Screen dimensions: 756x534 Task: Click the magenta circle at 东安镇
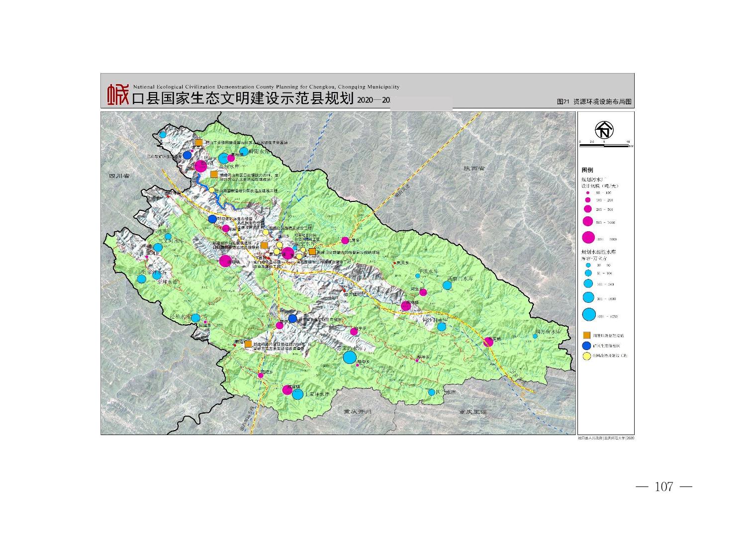(x=488, y=342)
